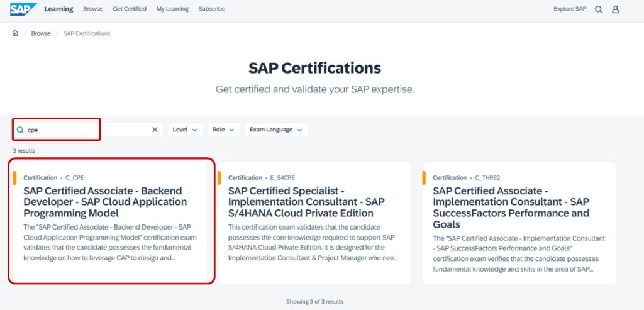Open Backend Developer SAP Cloud Application Programming Model card
This screenshot has height=310, width=644.
109,223
